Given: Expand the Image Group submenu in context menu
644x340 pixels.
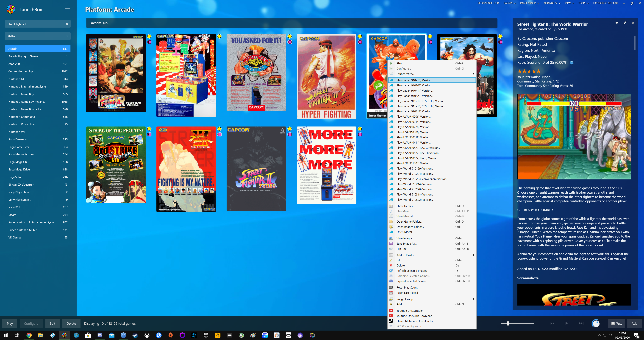Looking at the screenshot, I should pyautogui.click(x=432, y=299).
